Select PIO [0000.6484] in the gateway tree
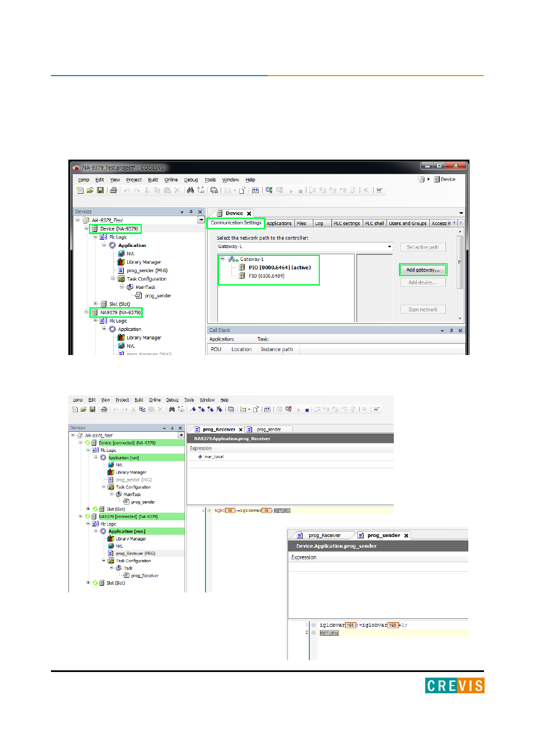 coord(267,276)
